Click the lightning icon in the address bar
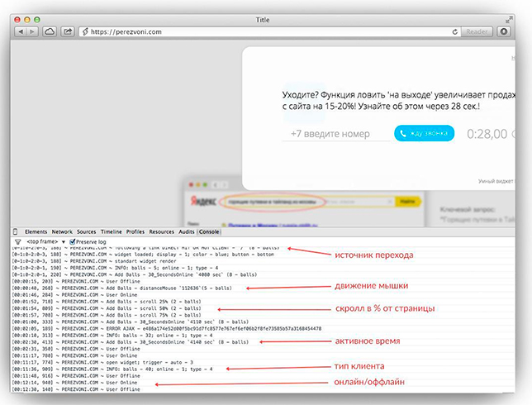 tap(85, 31)
